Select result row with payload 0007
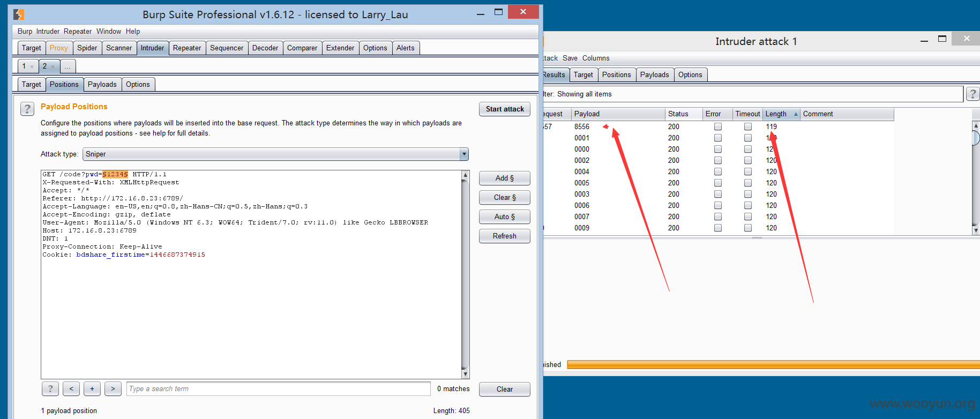 pyautogui.click(x=718, y=217)
